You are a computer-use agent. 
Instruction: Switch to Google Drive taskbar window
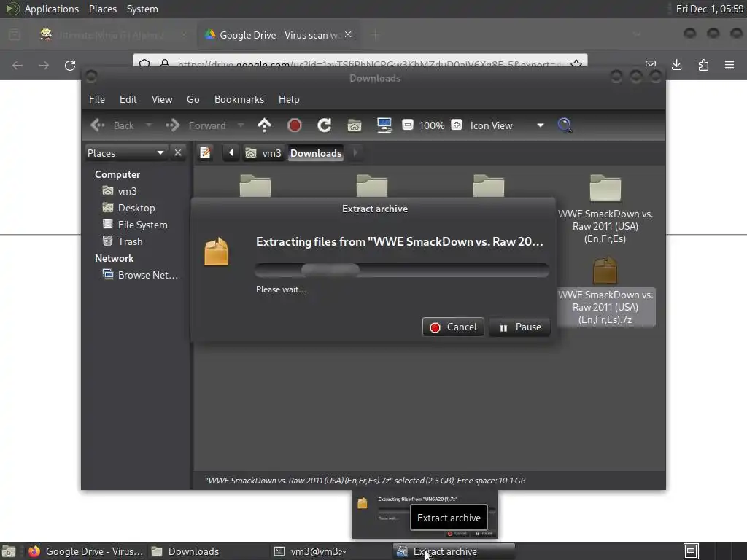point(86,551)
